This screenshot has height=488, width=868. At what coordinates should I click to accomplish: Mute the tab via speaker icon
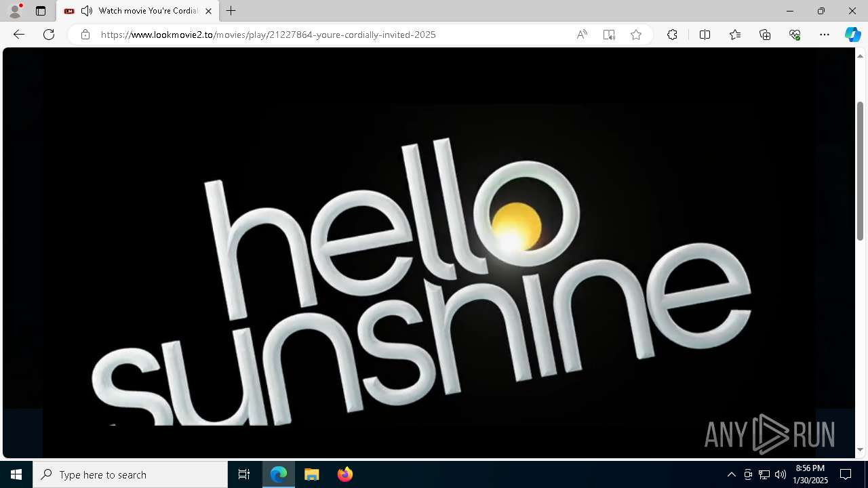pyautogui.click(x=87, y=11)
